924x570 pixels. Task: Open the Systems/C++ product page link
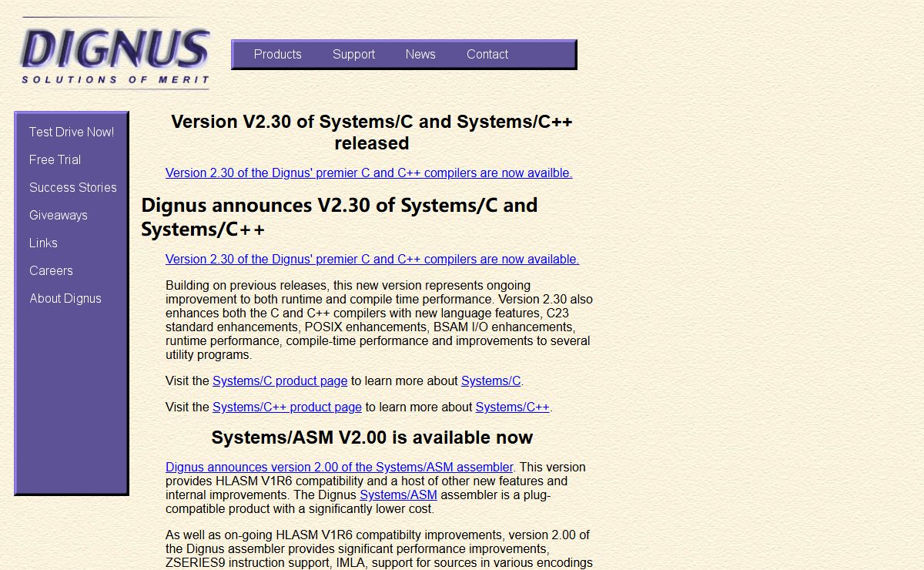click(286, 407)
